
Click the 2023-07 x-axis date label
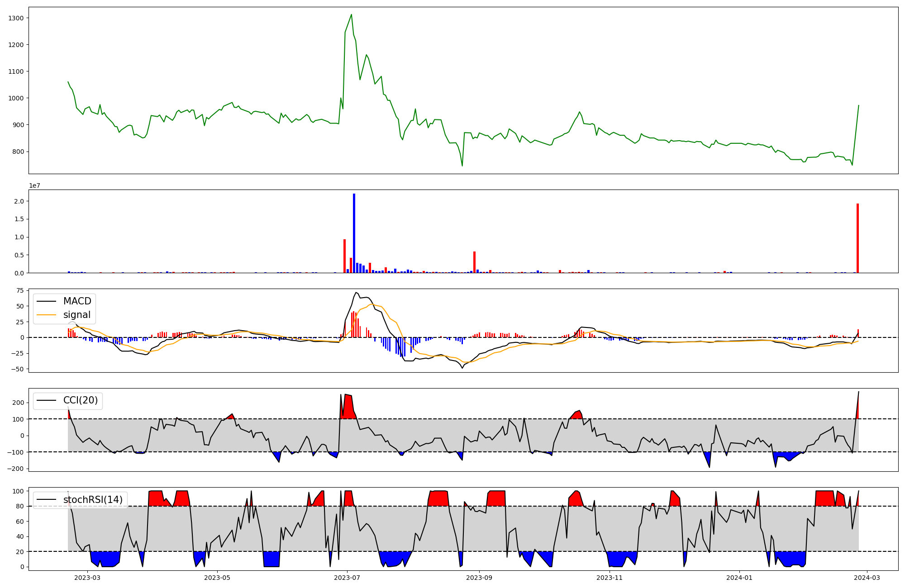(x=347, y=578)
